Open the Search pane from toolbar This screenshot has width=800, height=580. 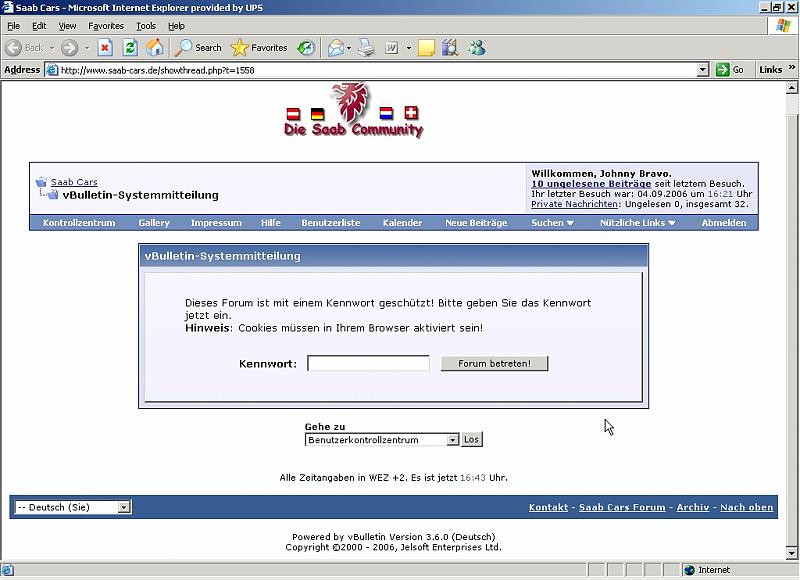point(198,48)
